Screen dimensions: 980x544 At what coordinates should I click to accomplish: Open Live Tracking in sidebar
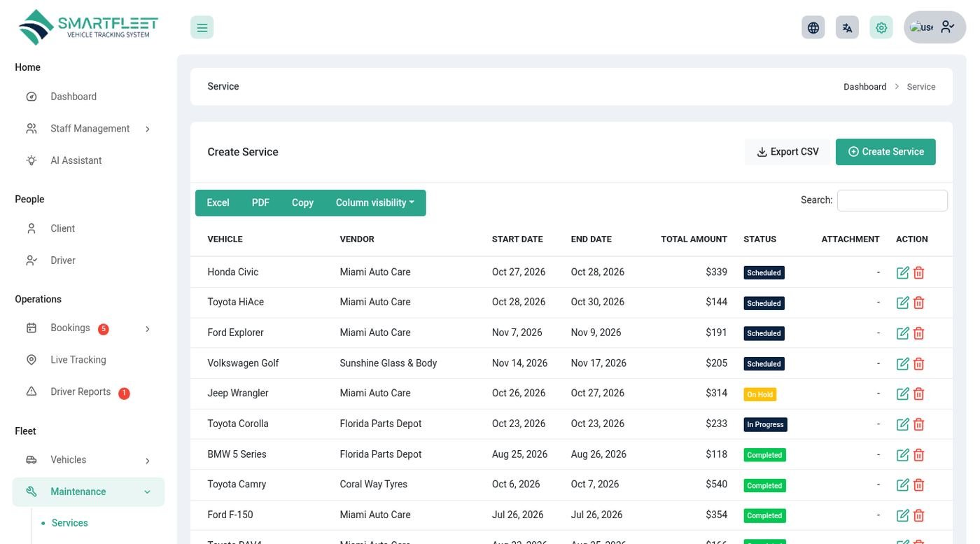pyautogui.click(x=88, y=360)
